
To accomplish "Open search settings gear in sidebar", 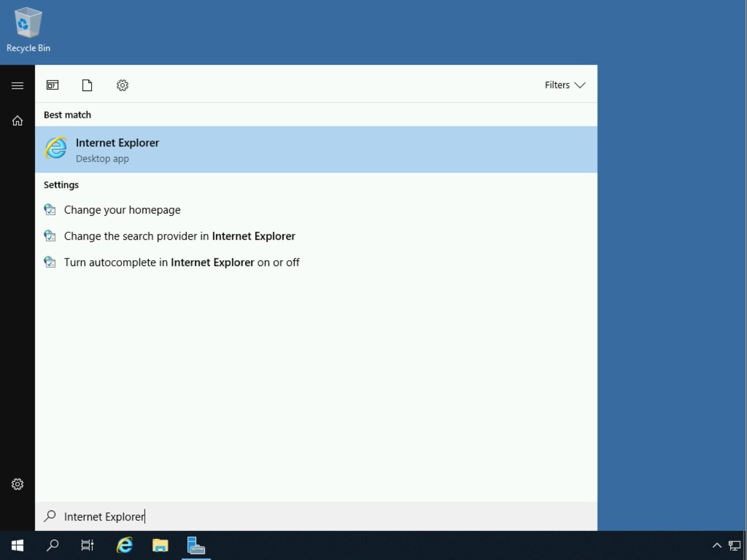I will tap(18, 484).
